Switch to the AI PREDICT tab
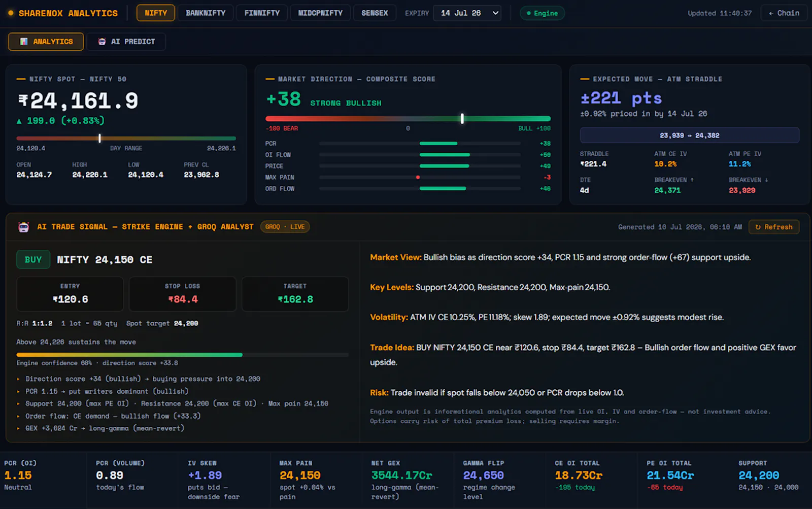The image size is (812, 509). (126, 42)
